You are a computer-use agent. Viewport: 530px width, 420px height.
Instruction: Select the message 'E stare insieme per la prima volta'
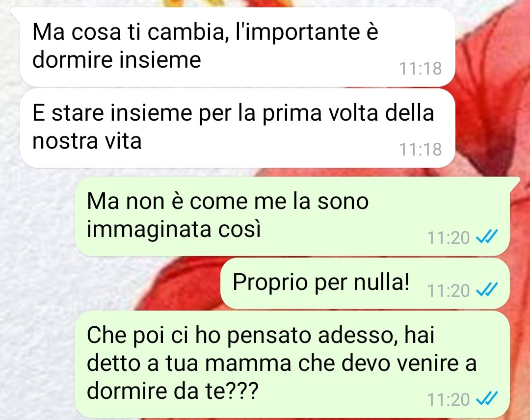coord(238,129)
